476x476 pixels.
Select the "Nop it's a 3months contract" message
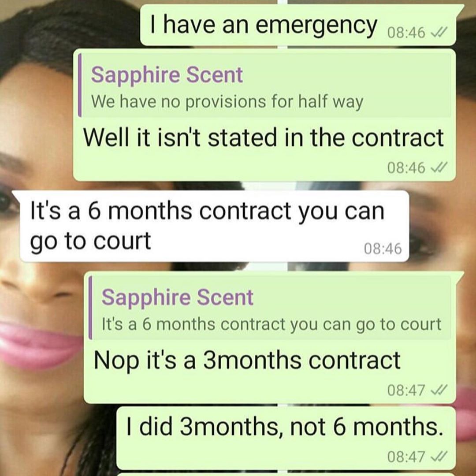(247, 360)
